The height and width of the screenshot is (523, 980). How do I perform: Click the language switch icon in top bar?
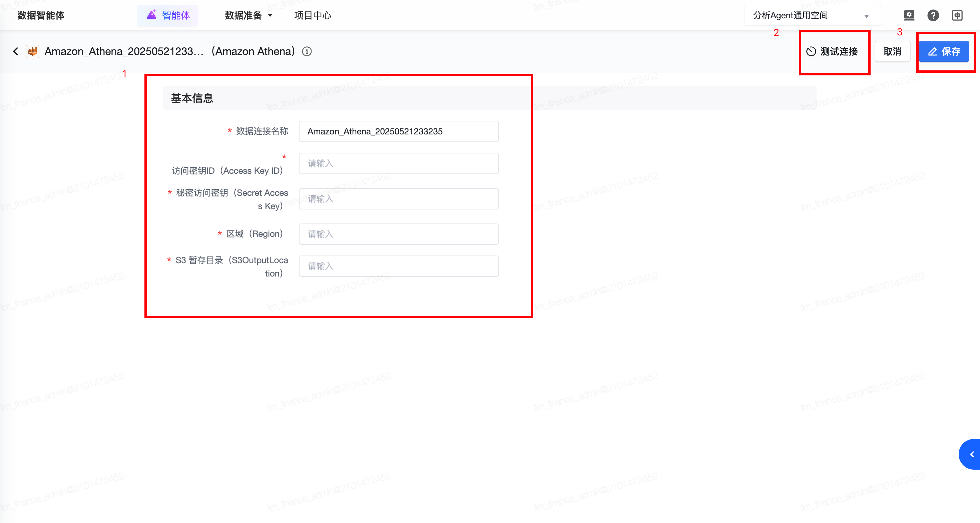[x=957, y=15]
